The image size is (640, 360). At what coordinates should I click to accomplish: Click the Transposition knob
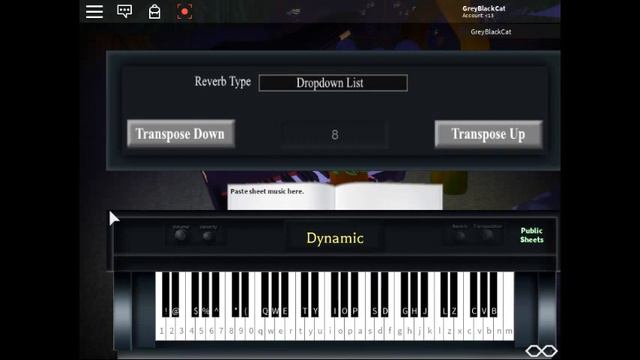[488, 235]
